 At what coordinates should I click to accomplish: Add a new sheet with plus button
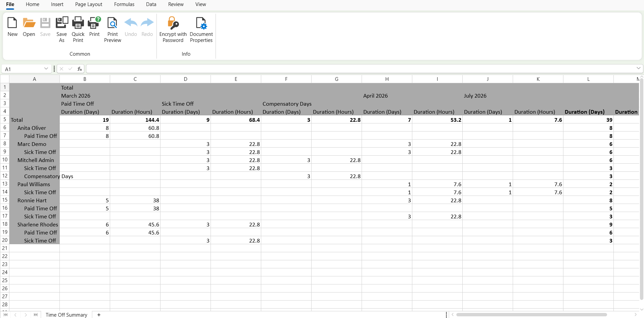(99, 315)
